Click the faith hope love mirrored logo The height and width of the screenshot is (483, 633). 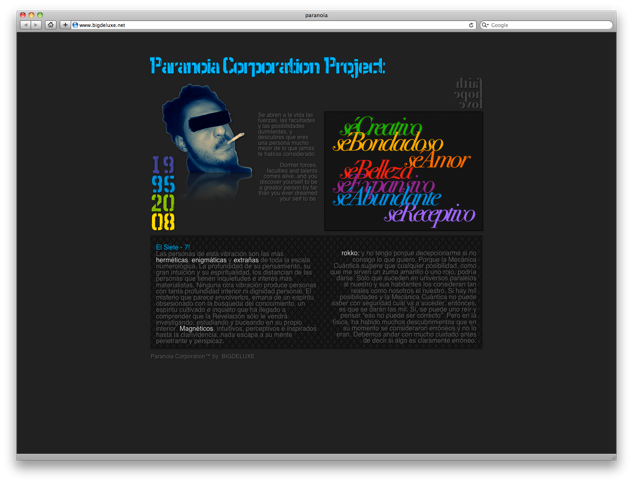pos(468,91)
